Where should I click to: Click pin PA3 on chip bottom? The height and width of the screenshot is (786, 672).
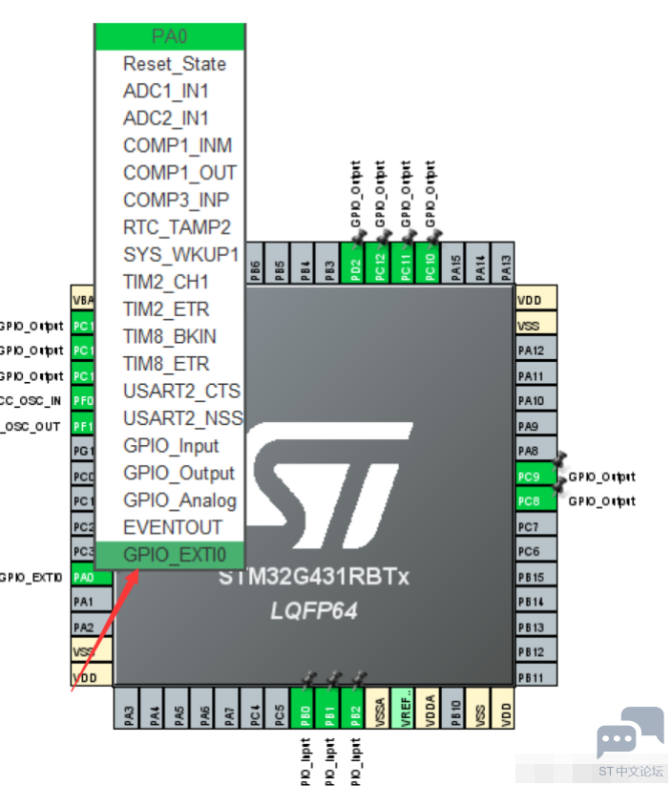point(126,709)
